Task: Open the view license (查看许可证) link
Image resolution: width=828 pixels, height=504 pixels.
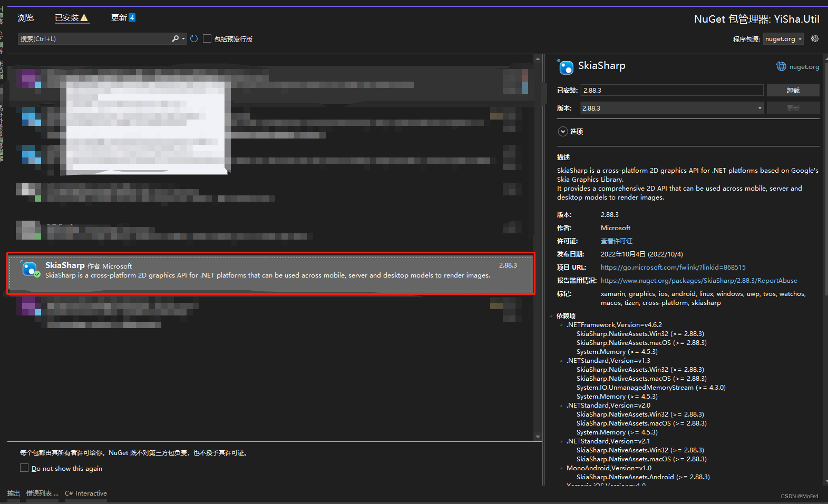Action: (x=617, y=241)
